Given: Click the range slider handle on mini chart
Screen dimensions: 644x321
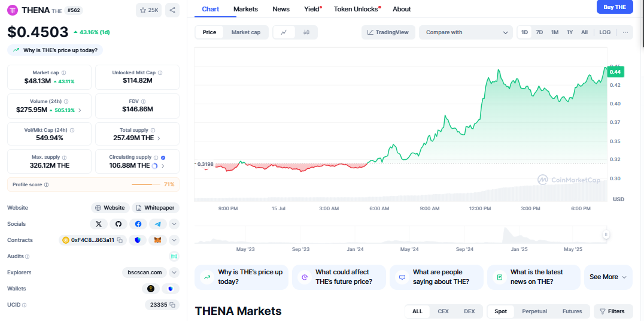Looking at the screenshot, I should (x=606, y=235).
